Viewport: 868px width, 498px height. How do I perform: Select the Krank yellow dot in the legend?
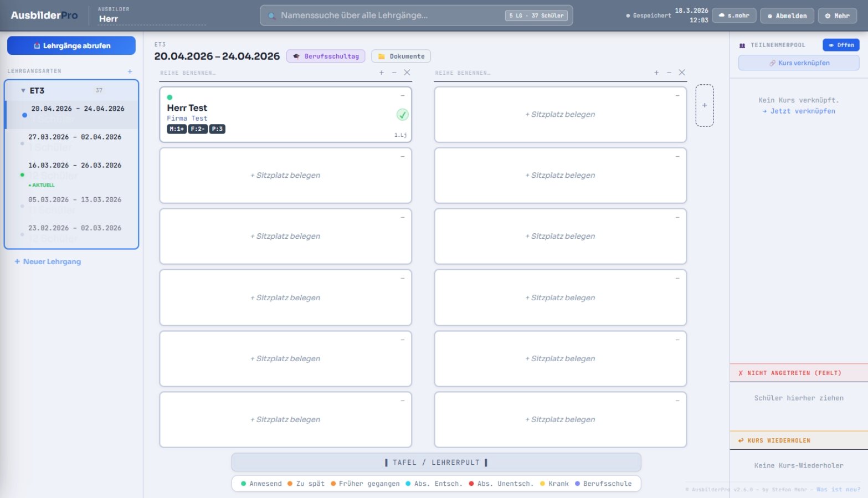542,484
